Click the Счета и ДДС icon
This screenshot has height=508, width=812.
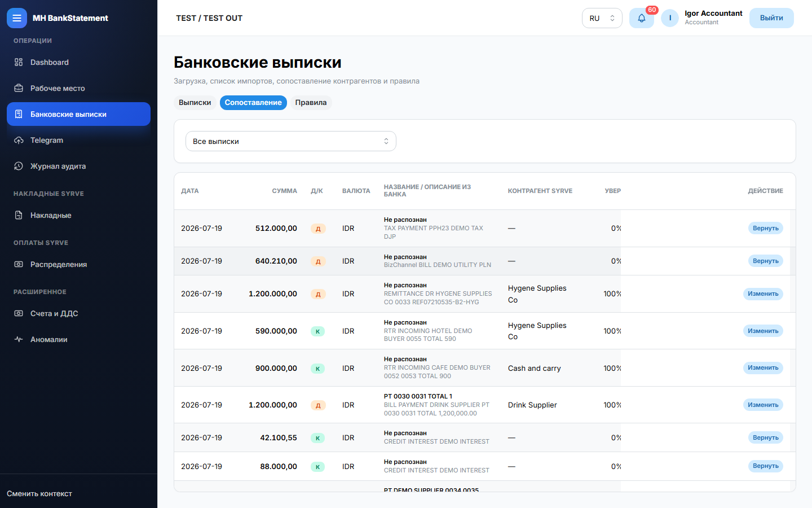click(19, 313)
